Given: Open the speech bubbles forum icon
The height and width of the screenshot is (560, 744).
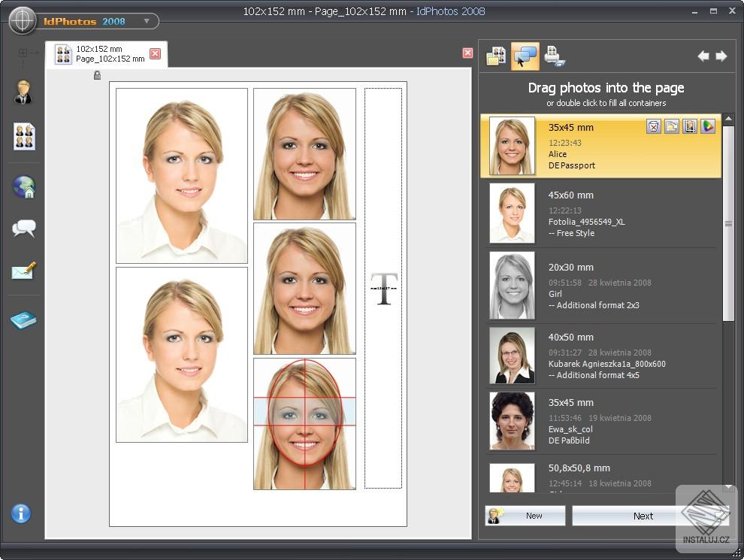Looking at the screenshot, I should [24, 229].
